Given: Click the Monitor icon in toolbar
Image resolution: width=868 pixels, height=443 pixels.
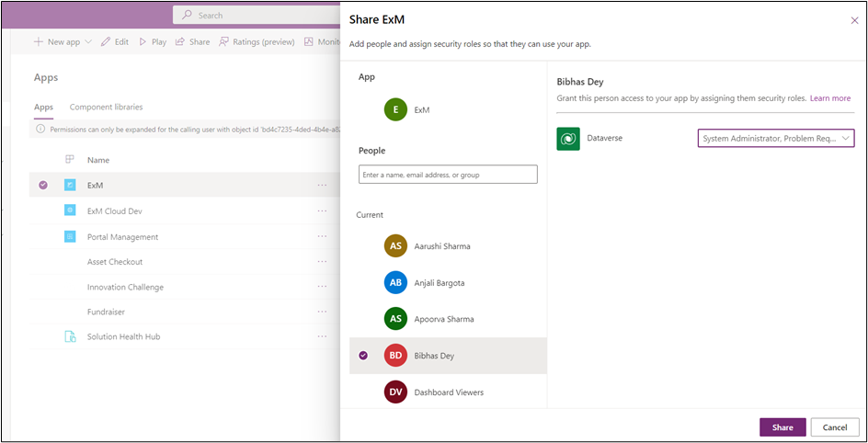Looking at the screenshot, I should [309, 42].
